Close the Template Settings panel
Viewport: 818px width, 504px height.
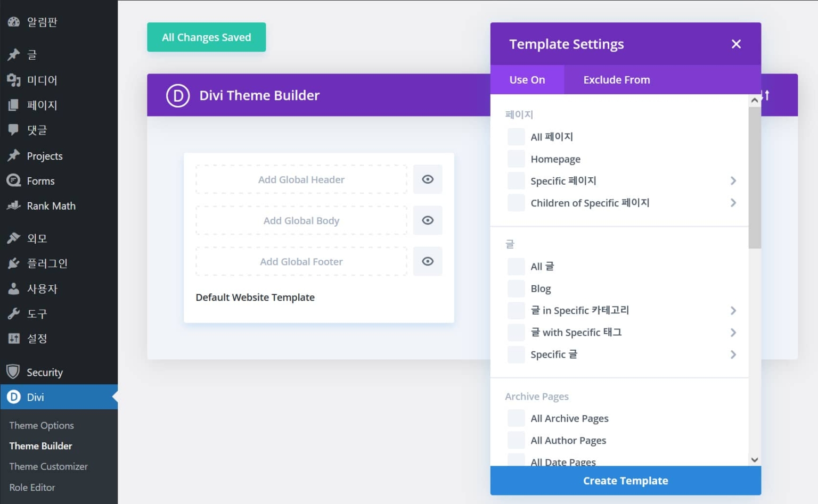click(736, 44)
